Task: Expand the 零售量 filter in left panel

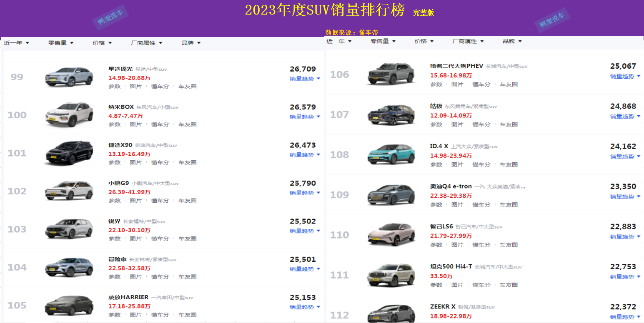Action: (x=61, y=43)
